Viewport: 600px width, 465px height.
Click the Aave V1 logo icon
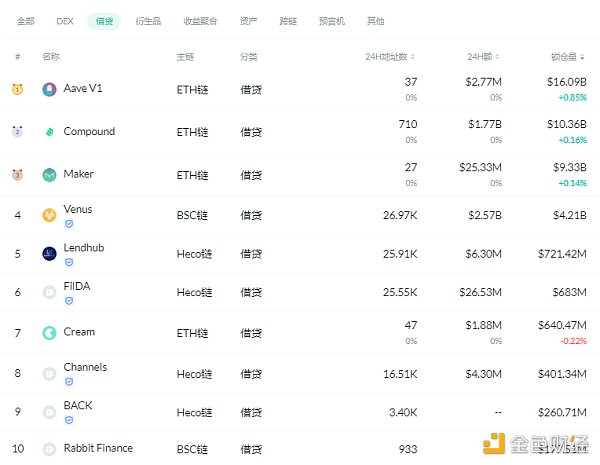pos(49,89)
